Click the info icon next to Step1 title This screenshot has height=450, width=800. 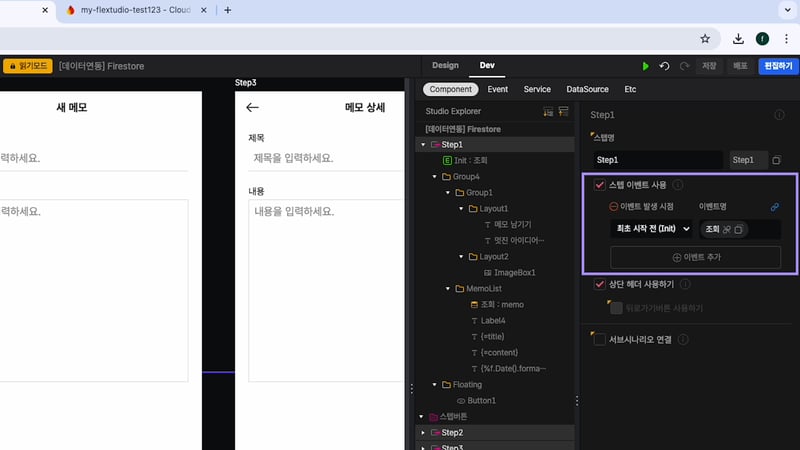779,115
